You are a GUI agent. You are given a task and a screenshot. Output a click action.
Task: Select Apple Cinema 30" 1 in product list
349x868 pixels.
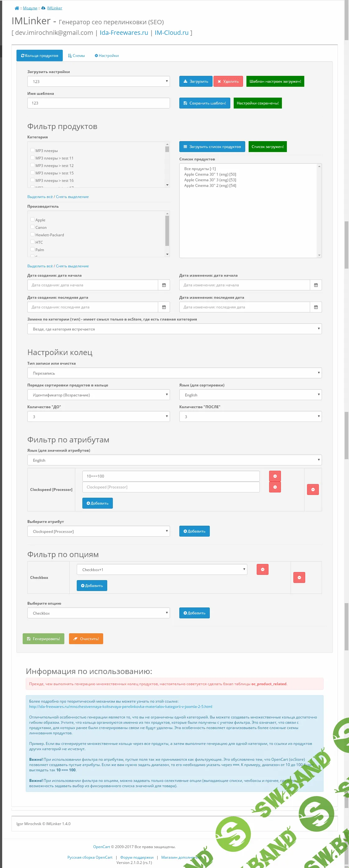[x=210, y=174]
